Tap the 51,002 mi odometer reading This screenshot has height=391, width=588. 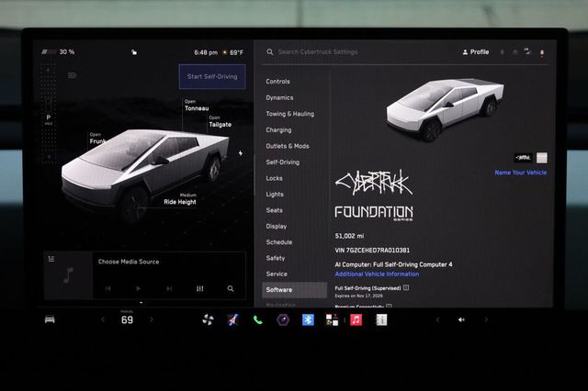pyautogui.click(x=349, y=236)
